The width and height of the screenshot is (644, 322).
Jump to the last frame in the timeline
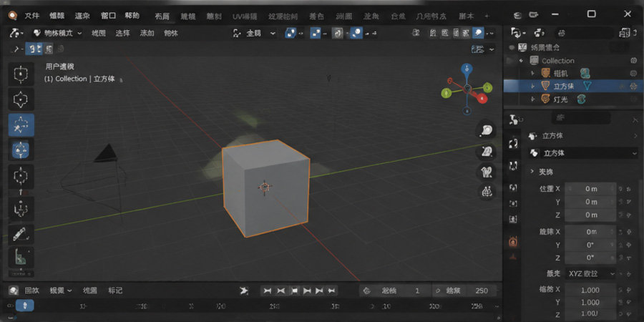pos(332,291)
